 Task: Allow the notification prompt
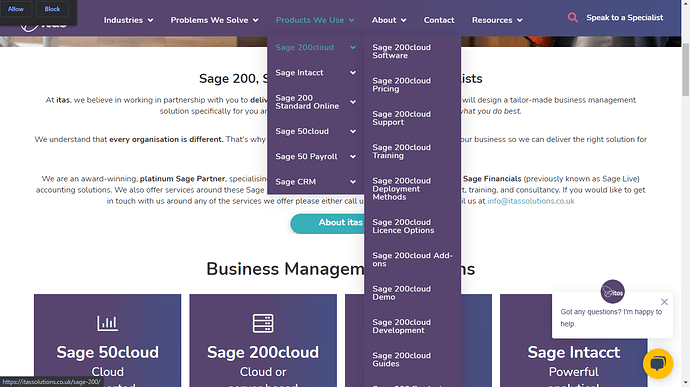click(16, 9)
